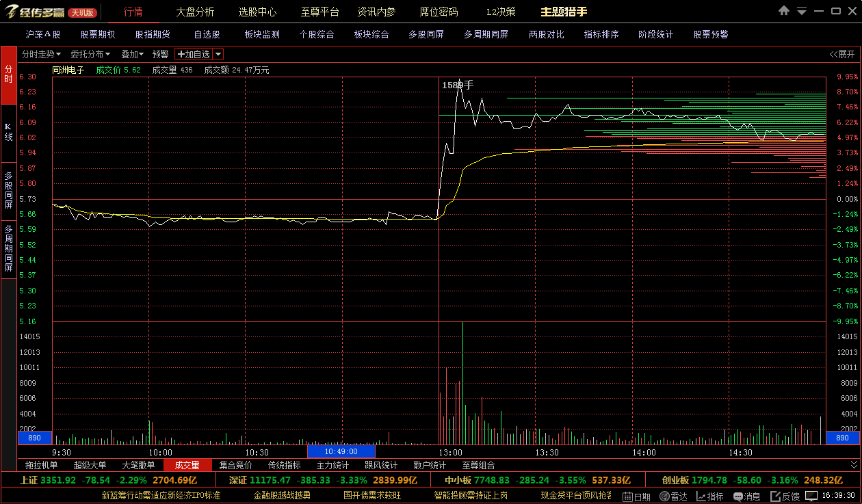Open 资讯内参 tab
This screenshot has height=504, width=862.
coord(376,12)
